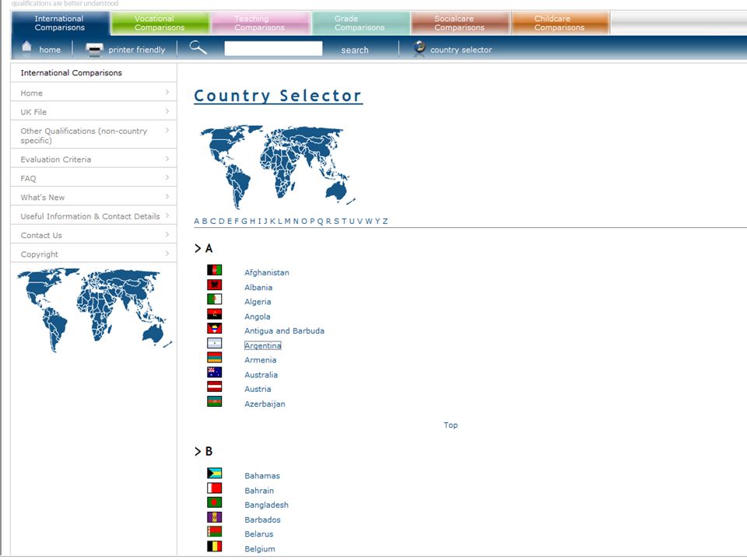
Task: Click the Country Selector heading
Action: (279, 96)
